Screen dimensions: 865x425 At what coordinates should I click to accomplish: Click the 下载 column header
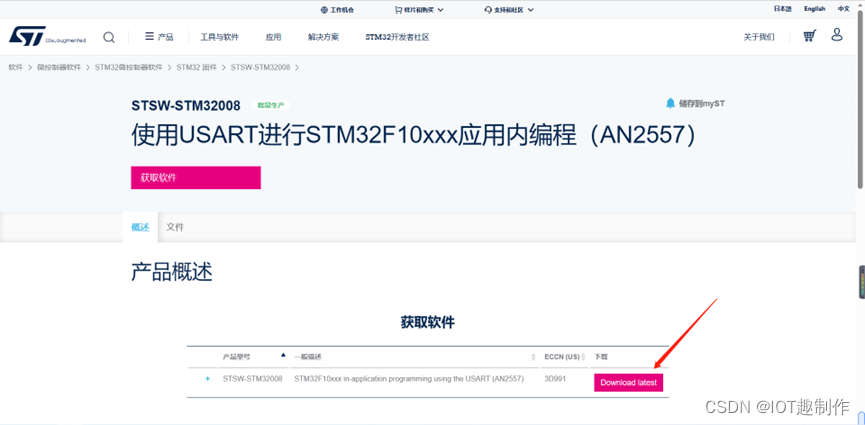click(x=601, y=357)
